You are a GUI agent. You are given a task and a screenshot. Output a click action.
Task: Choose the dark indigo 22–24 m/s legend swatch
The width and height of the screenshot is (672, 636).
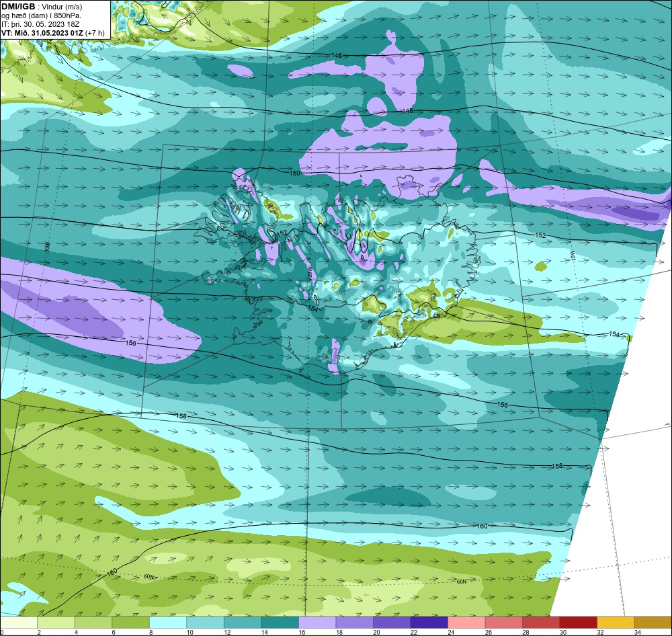point(429,623)
